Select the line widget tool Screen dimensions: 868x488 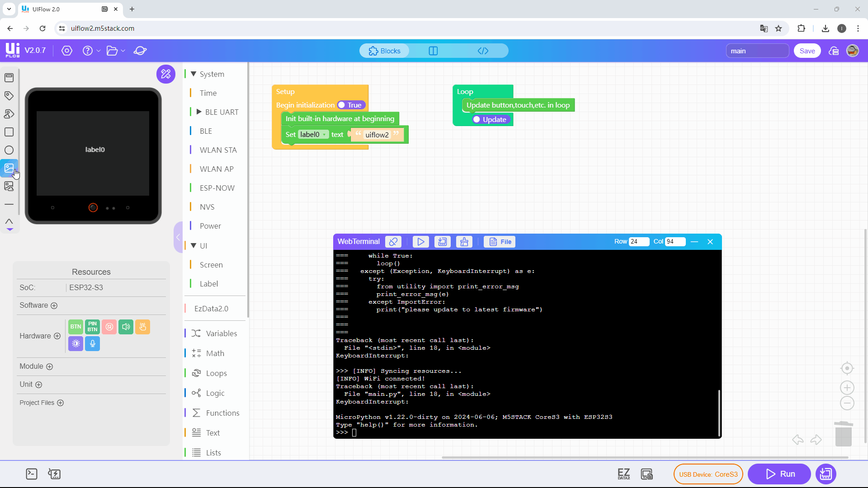tap(9, 204)
